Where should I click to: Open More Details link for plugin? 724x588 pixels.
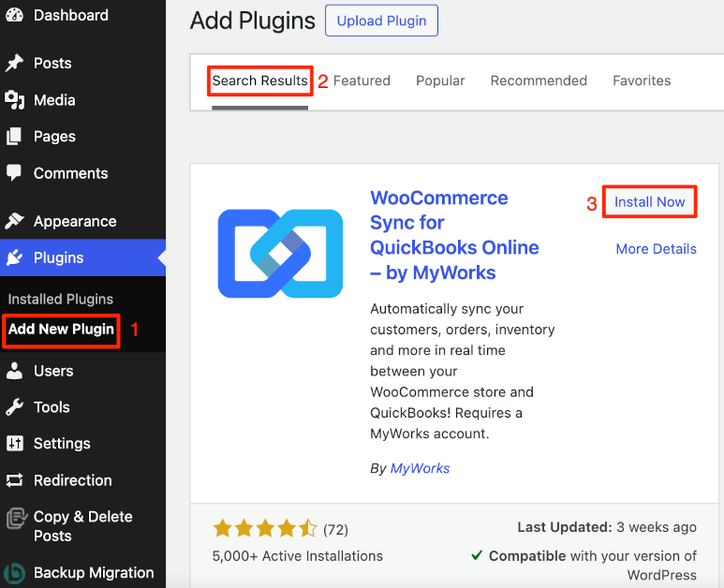pos(656,249)
